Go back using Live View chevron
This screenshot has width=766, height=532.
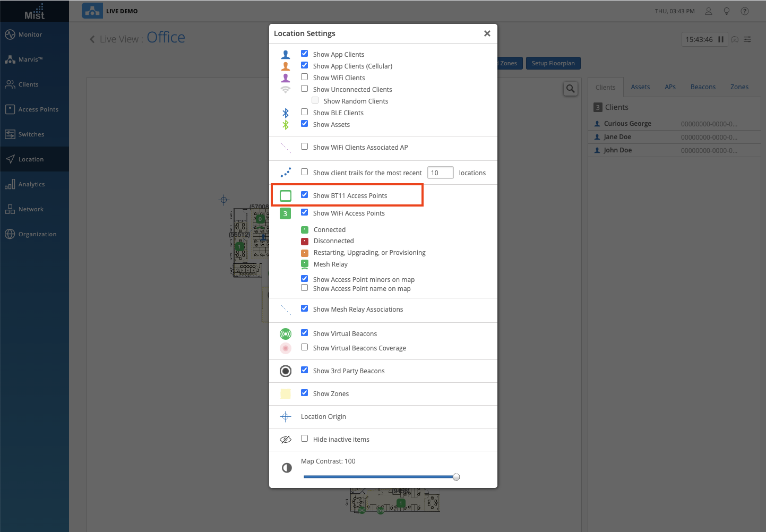click(92, 39)
